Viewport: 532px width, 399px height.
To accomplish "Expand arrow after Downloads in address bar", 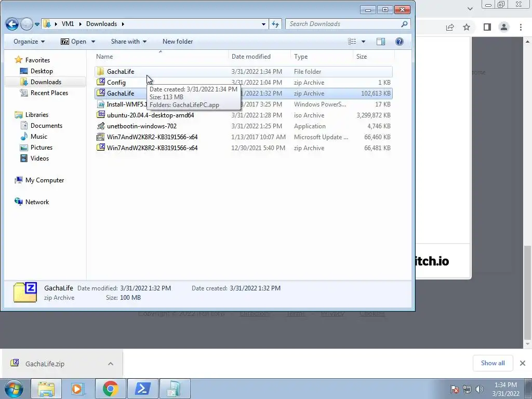I will [123, 24].
